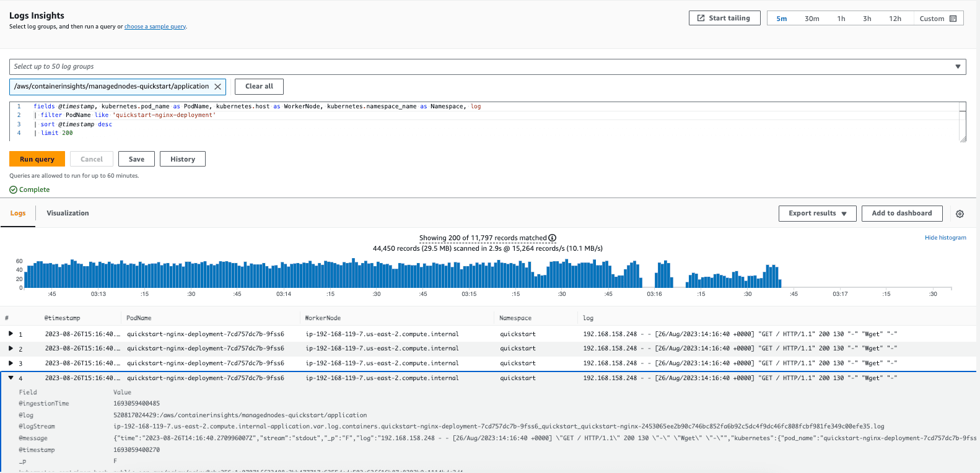Open the choose a sample query link

tap(155, 27)
